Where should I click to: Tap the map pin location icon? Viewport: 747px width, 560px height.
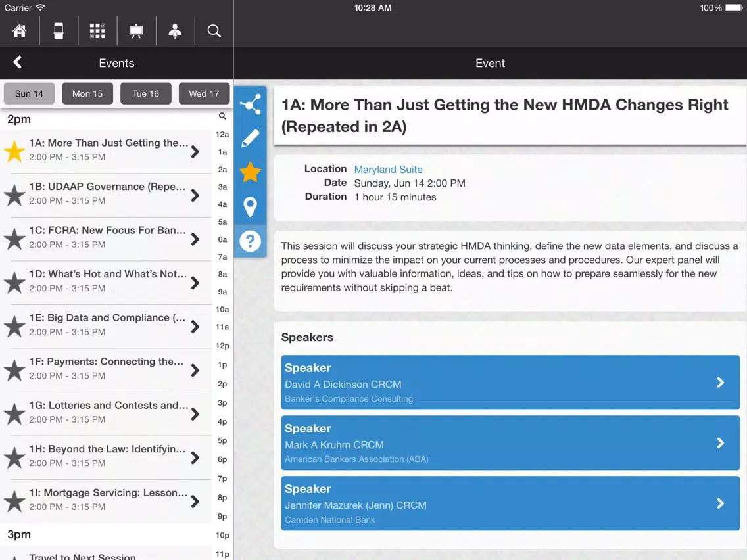(250, 206)
